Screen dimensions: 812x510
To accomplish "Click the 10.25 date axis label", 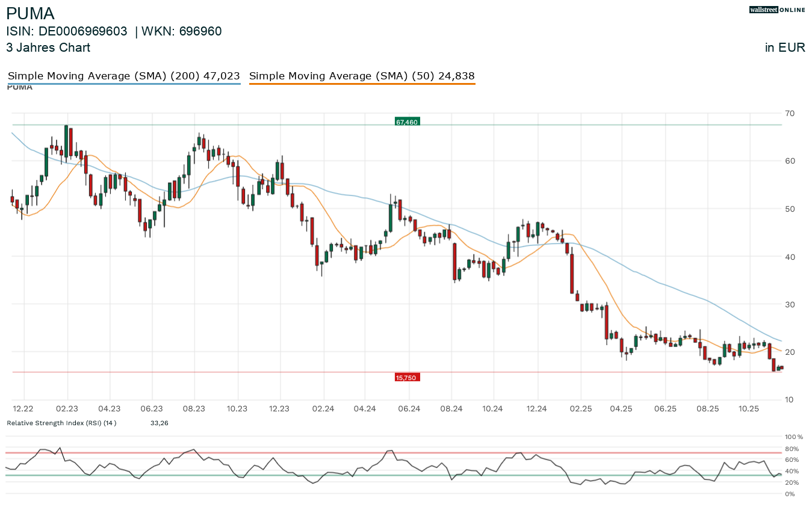I will click(x=749, y=408).
